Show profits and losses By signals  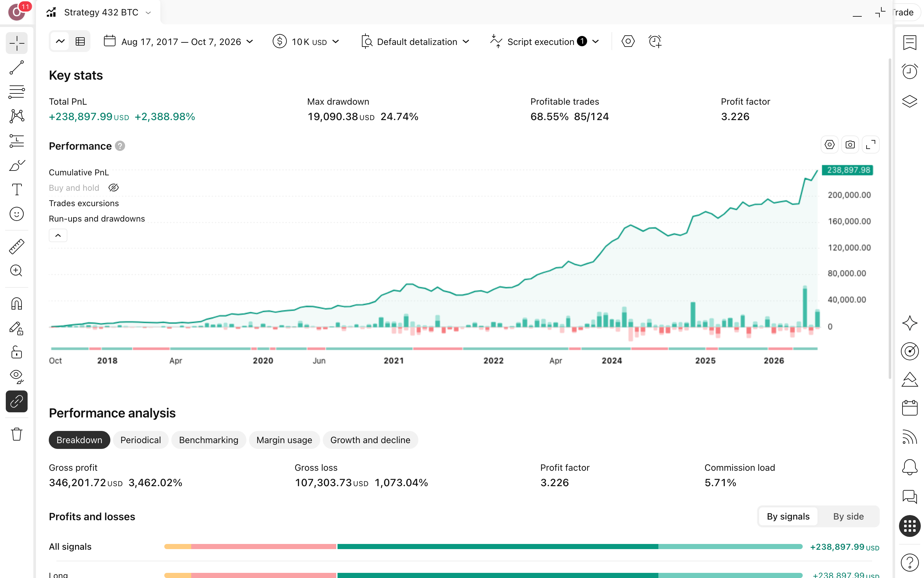click(x=788, y=516)
